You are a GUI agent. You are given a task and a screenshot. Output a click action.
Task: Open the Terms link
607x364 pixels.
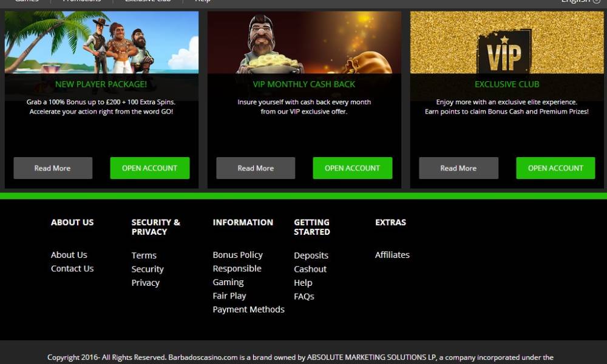[x=144, y=255]
